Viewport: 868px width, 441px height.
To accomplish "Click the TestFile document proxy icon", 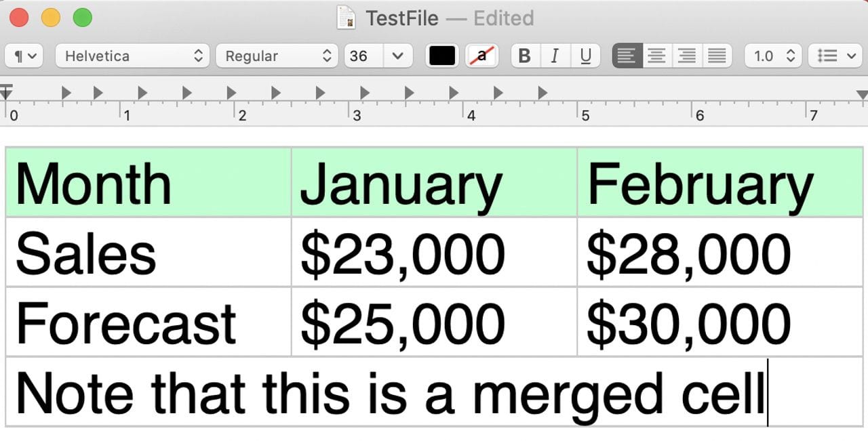I will click(347, 18).
